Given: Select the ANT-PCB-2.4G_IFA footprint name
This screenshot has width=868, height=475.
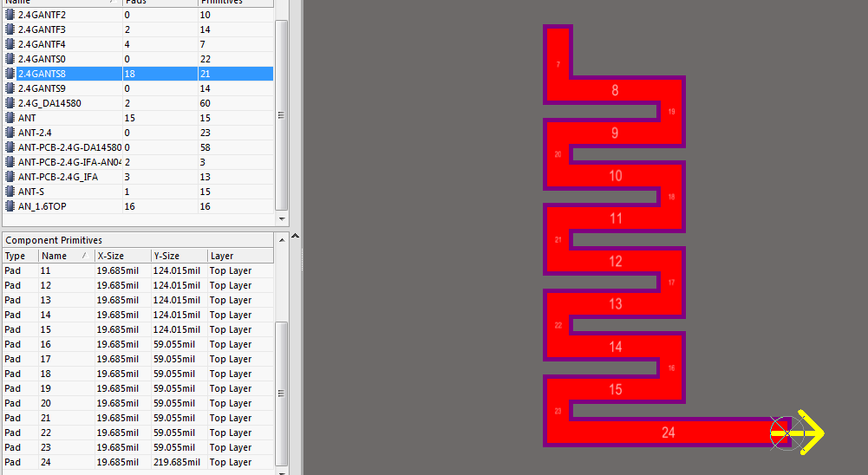Looking at the screenshot, I should (58, 177).
